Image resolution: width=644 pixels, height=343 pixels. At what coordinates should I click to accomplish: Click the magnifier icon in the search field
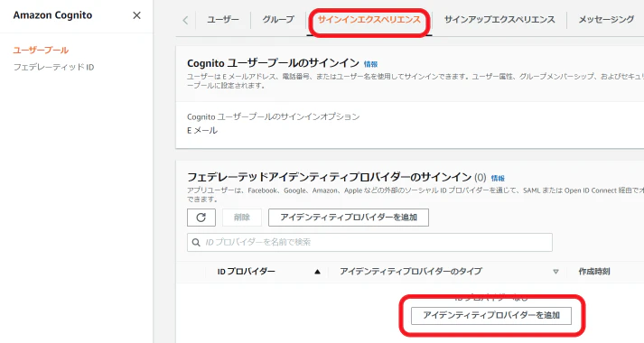[x=196, y=243]
